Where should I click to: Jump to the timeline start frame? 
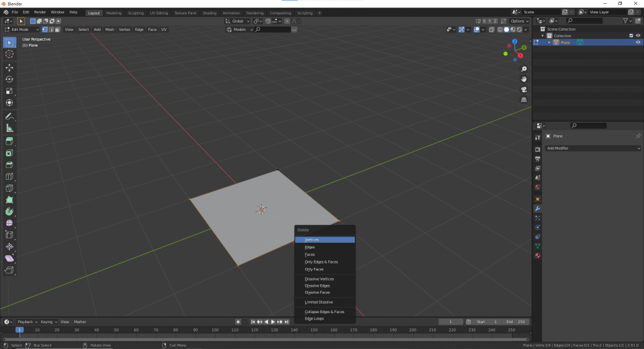253,322
